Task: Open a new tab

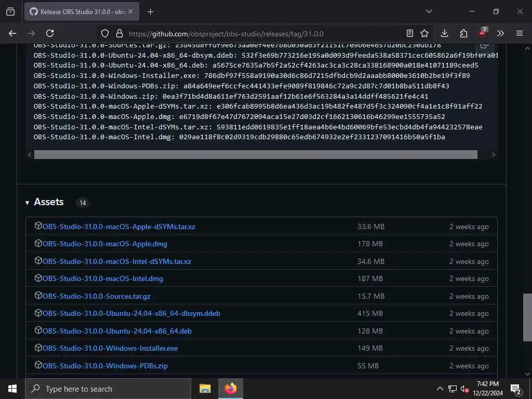Action: click(150, 12)
